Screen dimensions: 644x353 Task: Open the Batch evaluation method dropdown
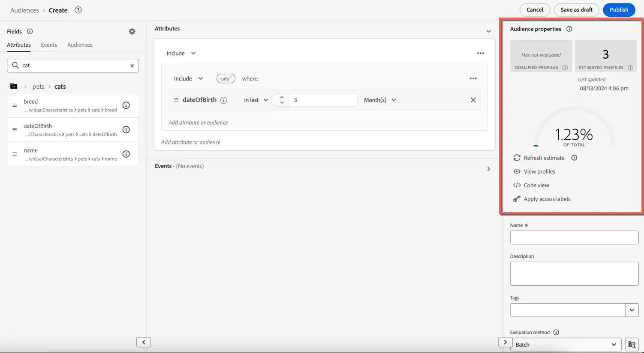pos(566,344)
